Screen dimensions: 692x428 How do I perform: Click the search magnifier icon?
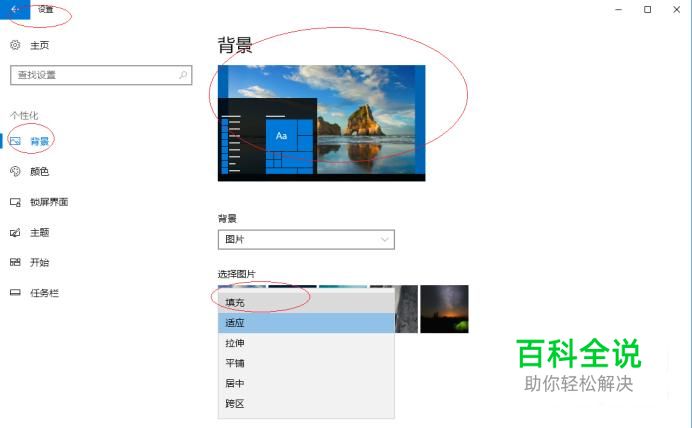[183, 75]
